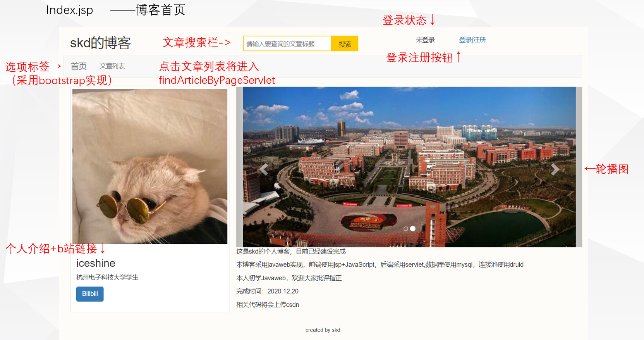Click the 杭州电子科技大学学生 description
This screenshot has height=340, width=644.
click(x=107, y=278)
